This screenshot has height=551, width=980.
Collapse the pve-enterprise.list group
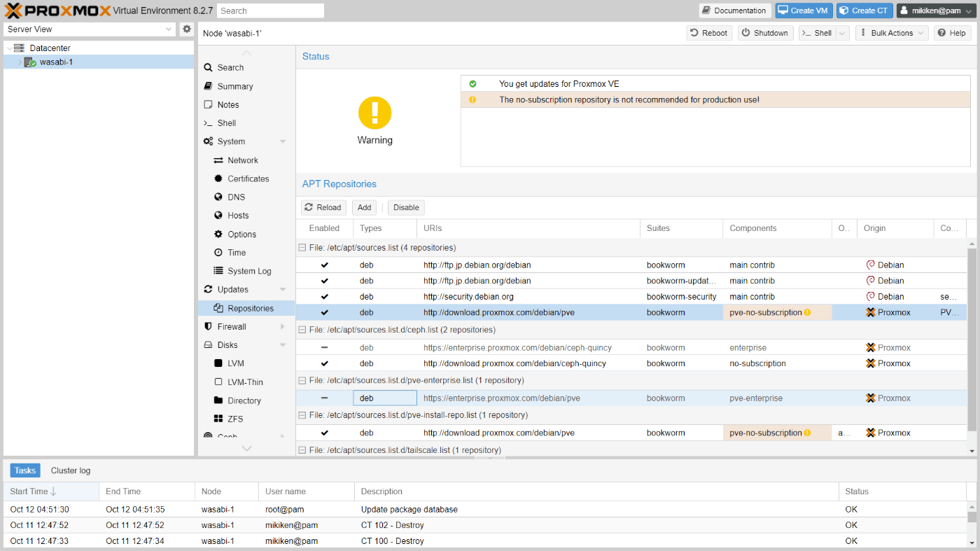[302, 381]
